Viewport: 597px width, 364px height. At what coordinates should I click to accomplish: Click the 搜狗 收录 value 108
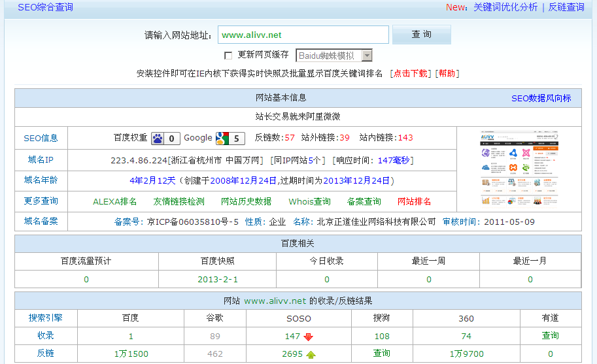[x=382, y=337]
